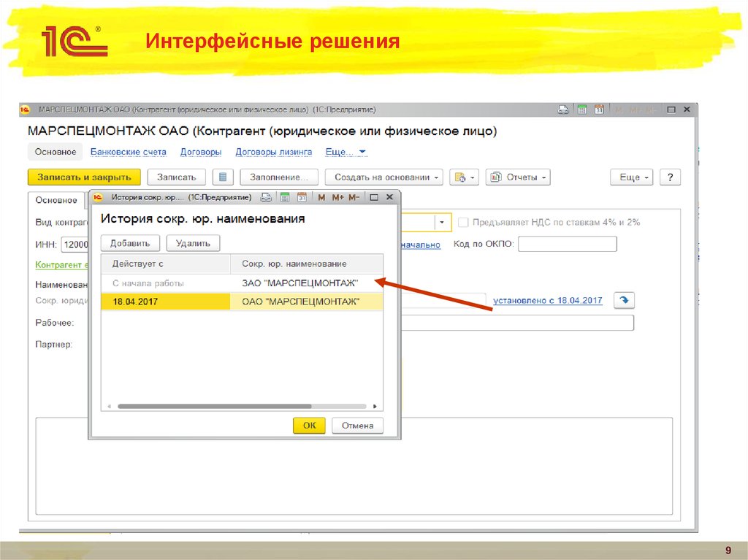This screenshot has width=748, height=560.
Task: Click the print icon in the main window title bar
Action: 563,110
